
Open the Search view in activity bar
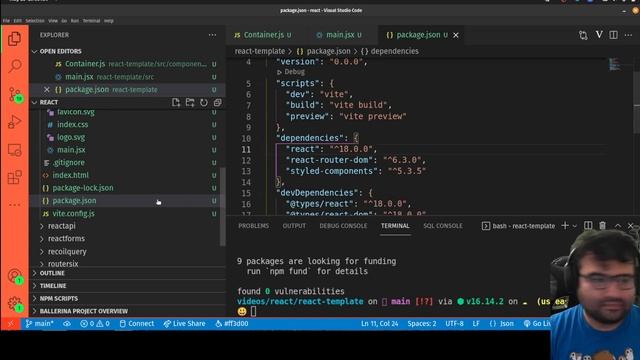[15, 66]
